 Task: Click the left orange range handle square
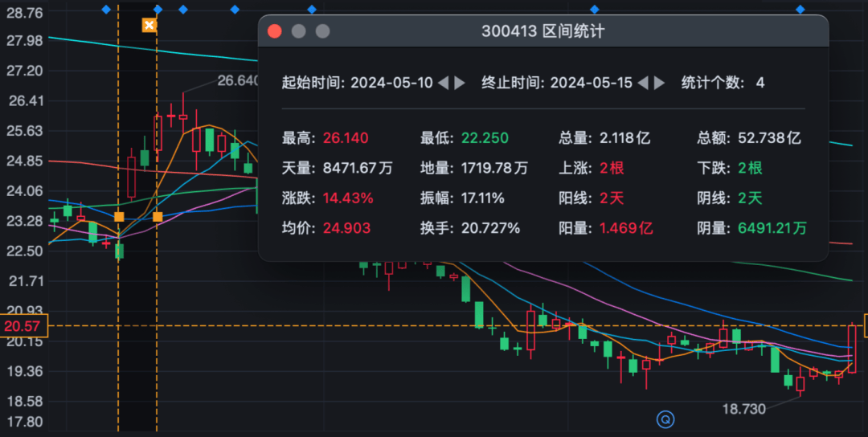pos(119,217)
